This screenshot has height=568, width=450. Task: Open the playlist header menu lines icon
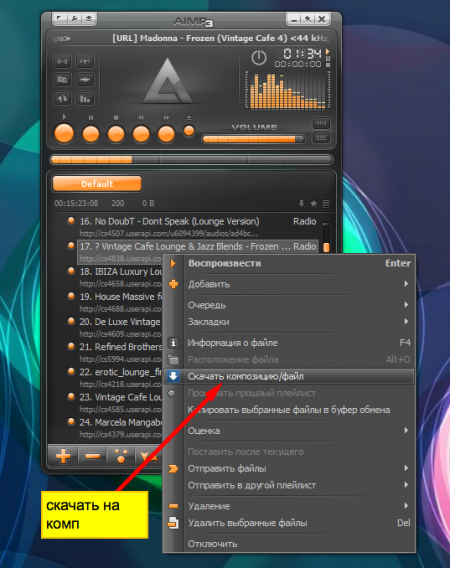click(x=326, y=204)
